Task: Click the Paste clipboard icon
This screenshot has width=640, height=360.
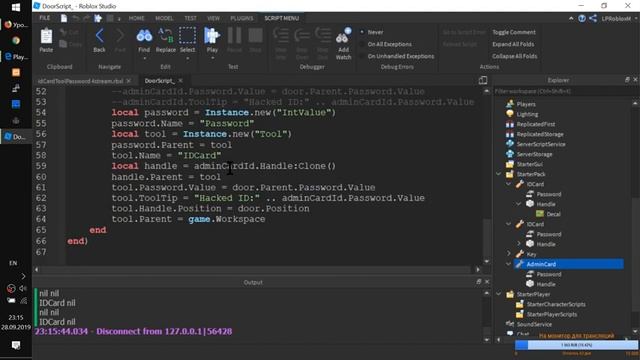Action: 46,37
